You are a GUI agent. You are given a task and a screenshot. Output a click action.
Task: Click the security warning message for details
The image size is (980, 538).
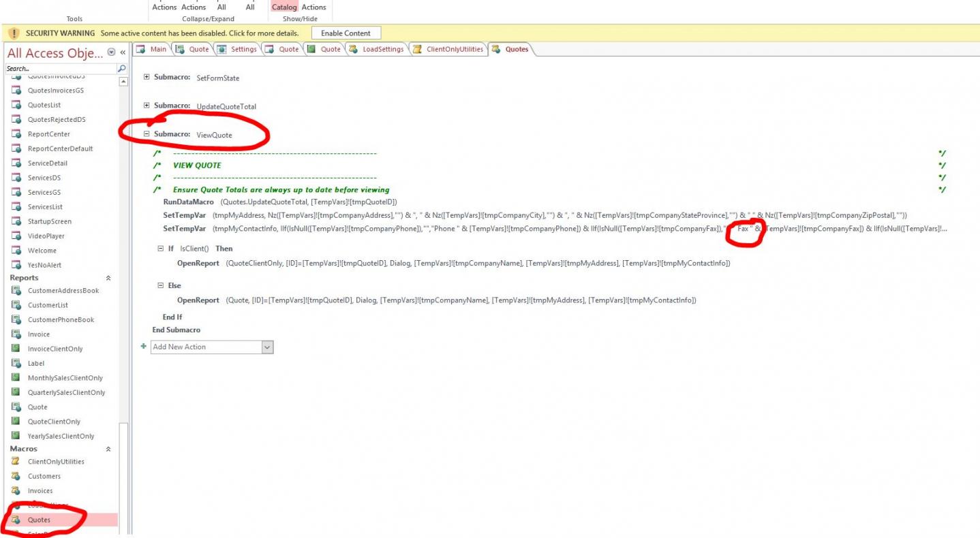click(x=199, y=33)
